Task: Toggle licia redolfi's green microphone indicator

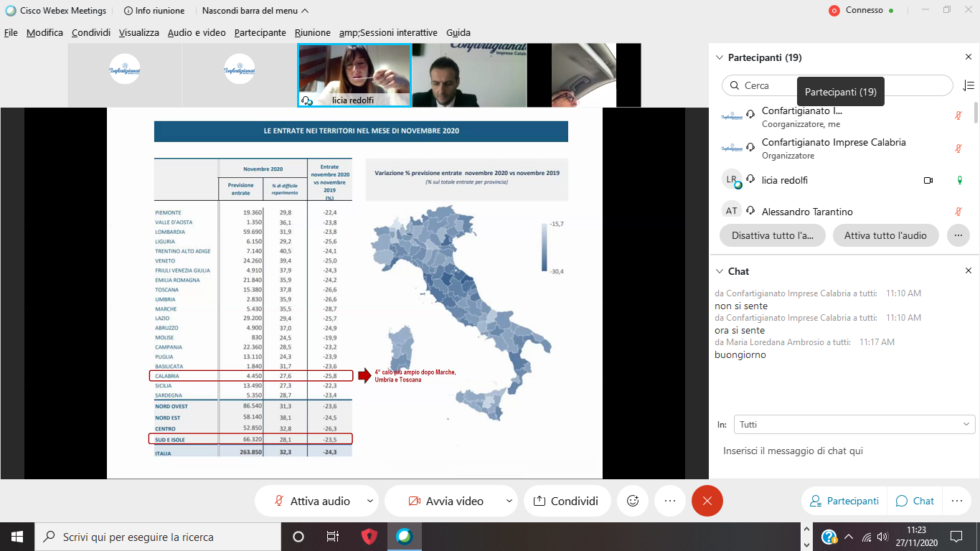Action: [x=960, y=180]
